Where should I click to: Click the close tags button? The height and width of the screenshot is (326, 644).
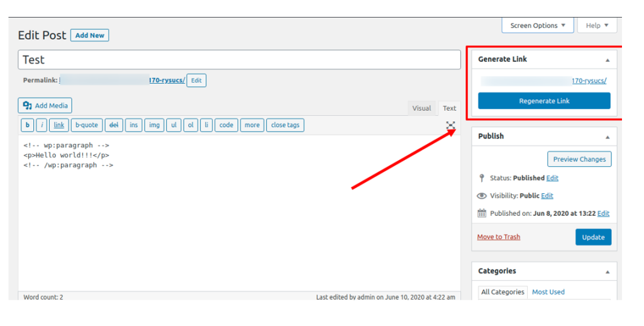click(x=285, y=125)
